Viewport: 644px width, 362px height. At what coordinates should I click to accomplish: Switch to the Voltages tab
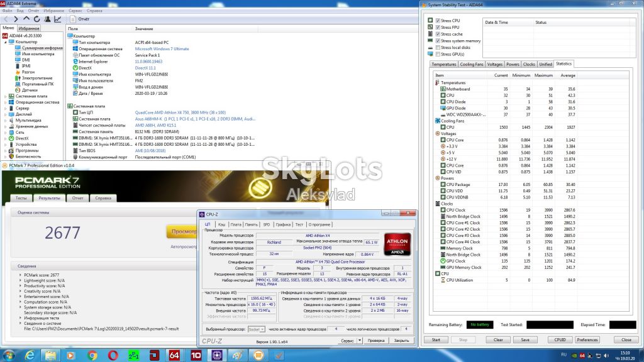(494, 65)
